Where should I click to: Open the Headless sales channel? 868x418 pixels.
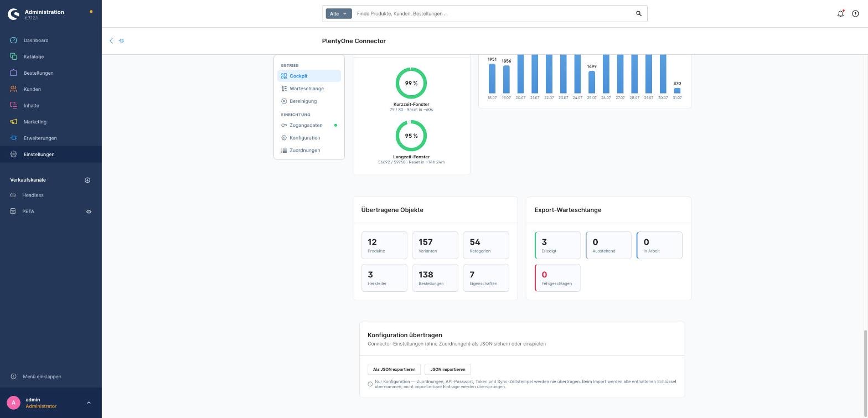coord(33,195)
